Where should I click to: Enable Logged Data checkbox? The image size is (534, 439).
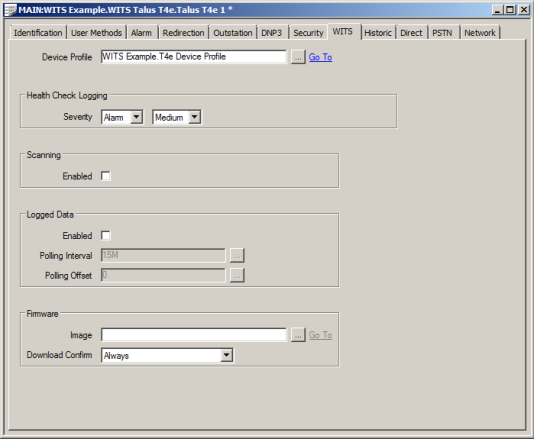point(106,235)
